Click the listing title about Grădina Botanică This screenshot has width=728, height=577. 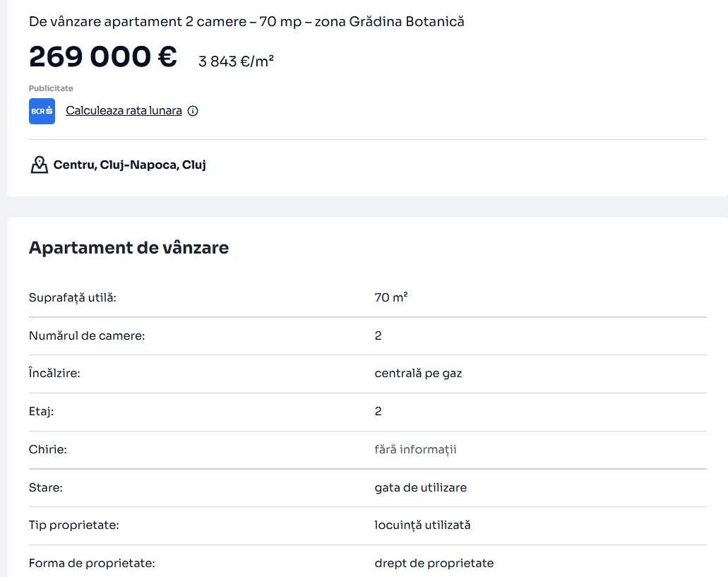pos(246,22)
